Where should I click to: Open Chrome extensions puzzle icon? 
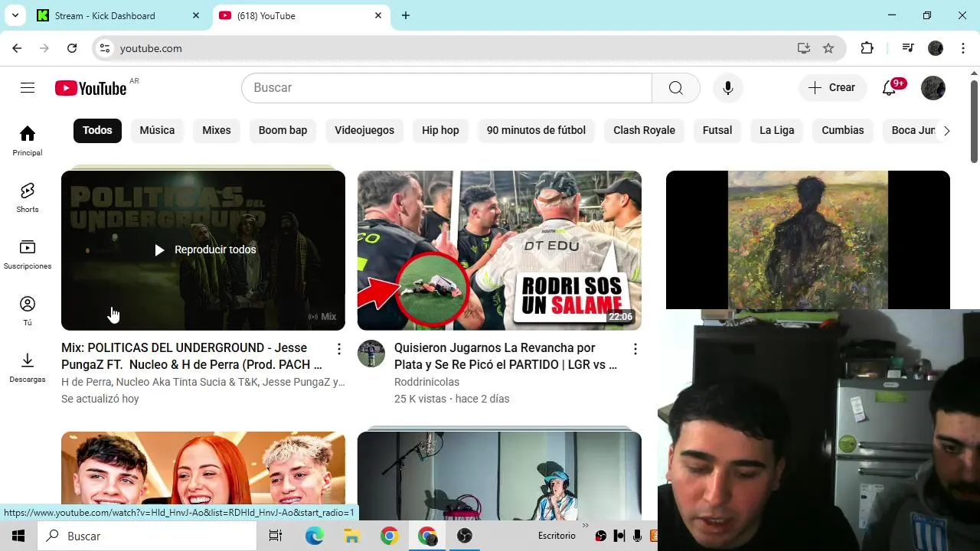tap(867, 48)
